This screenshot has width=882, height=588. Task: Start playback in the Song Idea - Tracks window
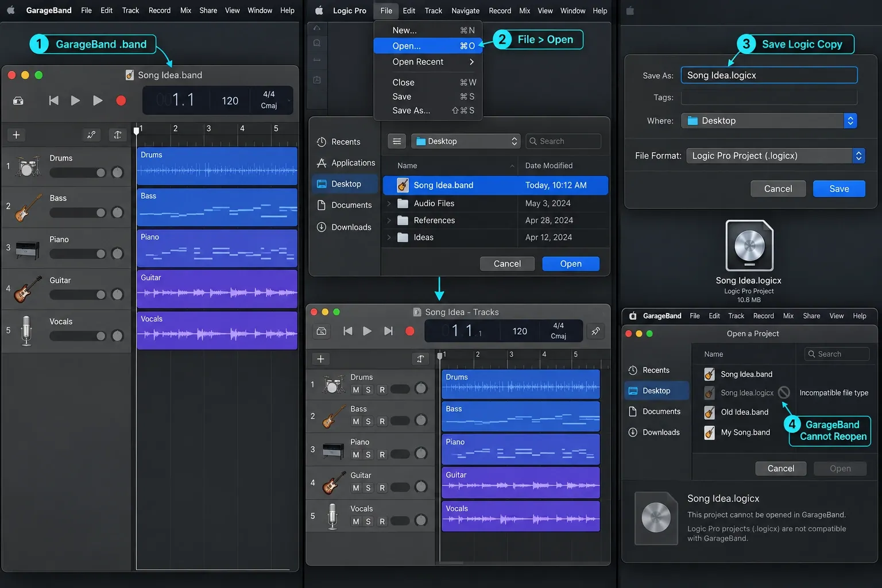pos(367,331)
